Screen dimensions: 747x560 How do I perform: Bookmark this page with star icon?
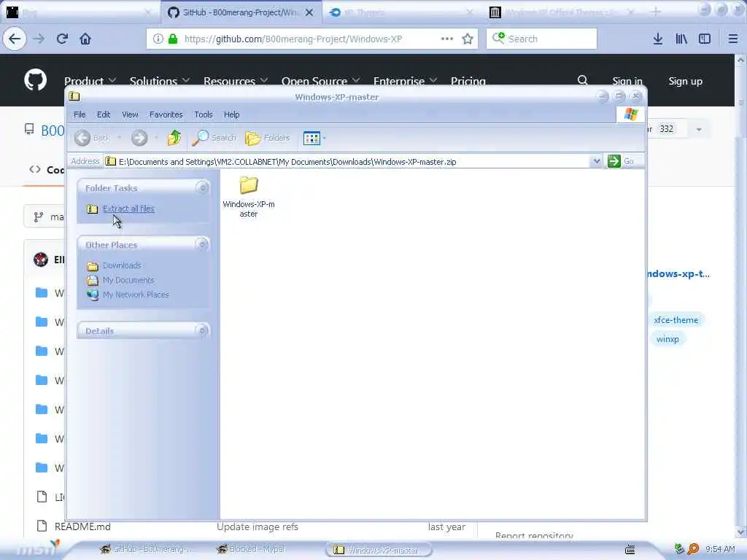[x=468, y=39]
